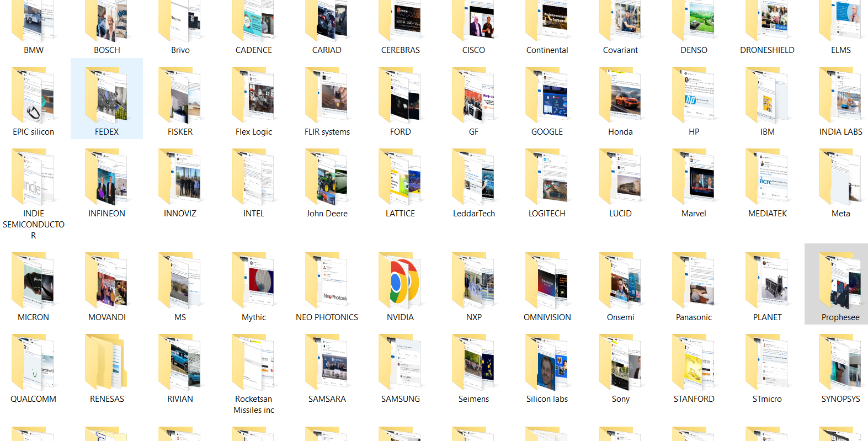
Task: Select the FEDEX folder icon
Action: click(x=106, y=96)
